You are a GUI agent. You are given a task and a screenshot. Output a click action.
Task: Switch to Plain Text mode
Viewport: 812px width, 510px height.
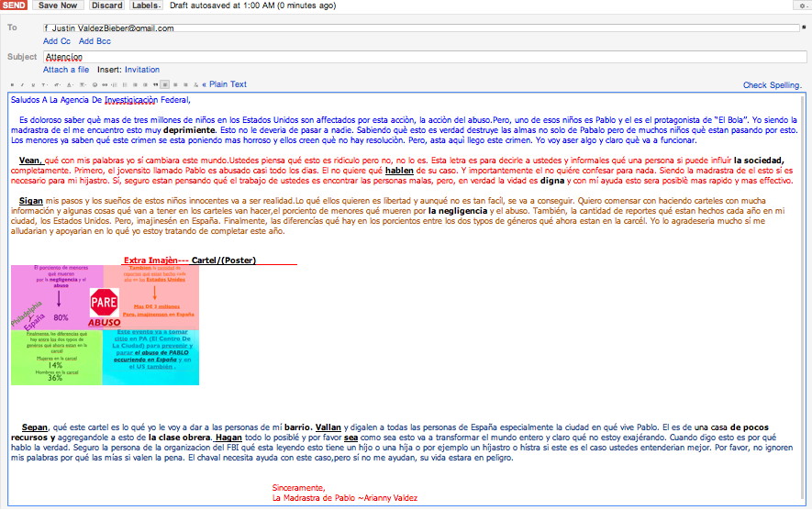[228, 84]
